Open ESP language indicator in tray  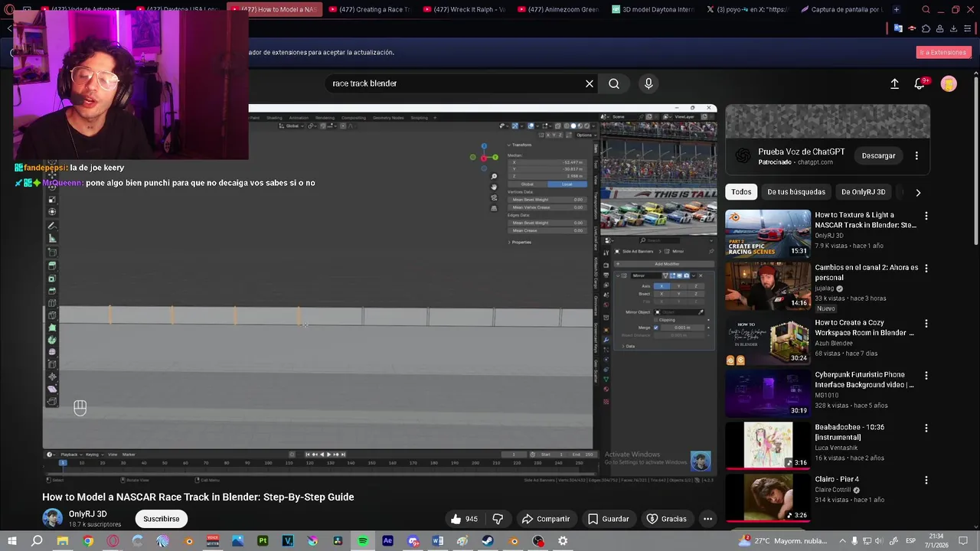pos(911,541)
